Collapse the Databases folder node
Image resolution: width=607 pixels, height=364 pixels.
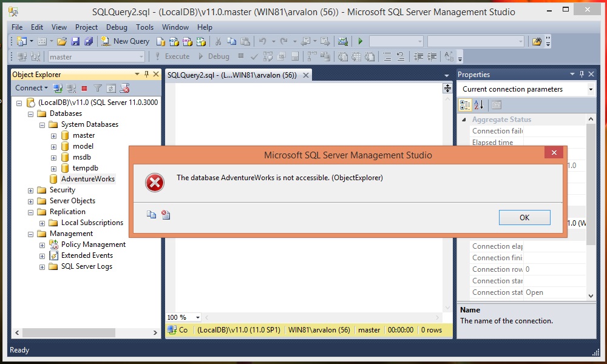30,114
